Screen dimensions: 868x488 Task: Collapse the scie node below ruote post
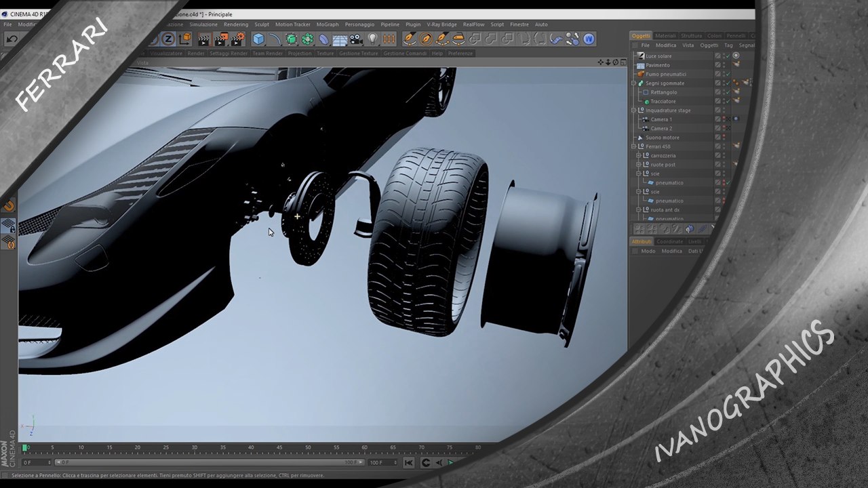(639, 174)
